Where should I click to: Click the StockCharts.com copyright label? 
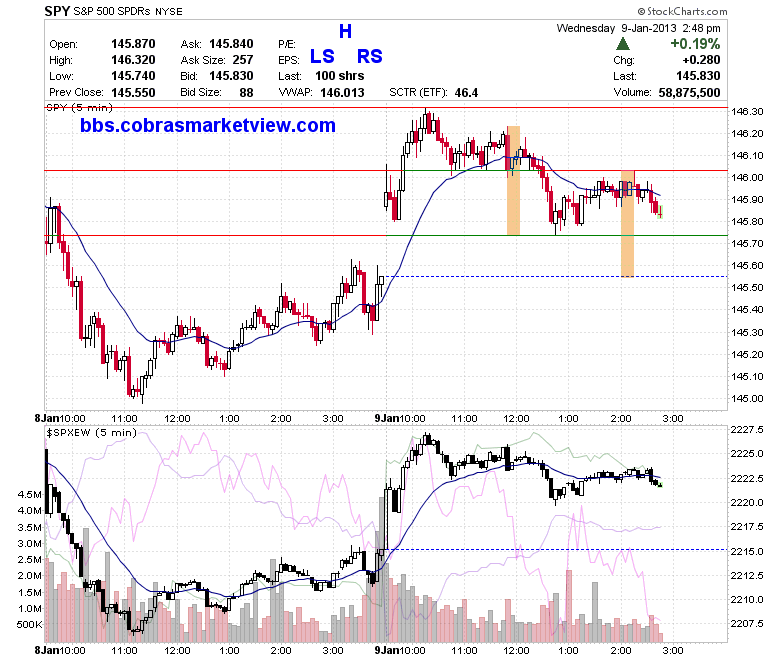tap(682, 11)
